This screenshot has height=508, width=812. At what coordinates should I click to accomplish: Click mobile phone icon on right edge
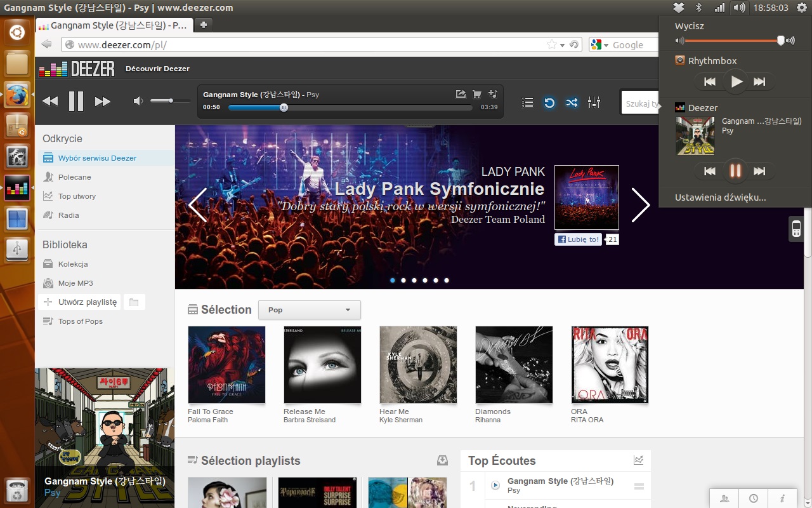pyautogui.click(x=796, y=229)
